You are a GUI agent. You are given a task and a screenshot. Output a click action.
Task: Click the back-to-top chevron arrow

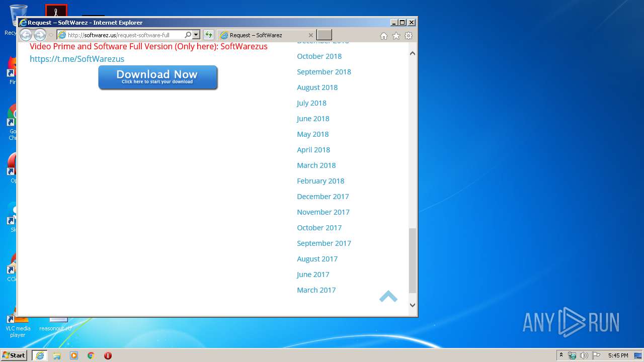click(388, 296)
